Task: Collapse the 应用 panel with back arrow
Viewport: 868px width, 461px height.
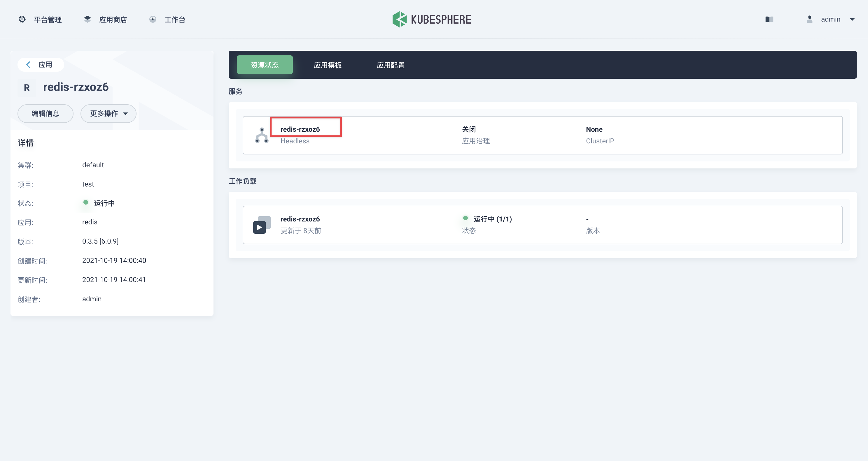Action: click(28, 64)
